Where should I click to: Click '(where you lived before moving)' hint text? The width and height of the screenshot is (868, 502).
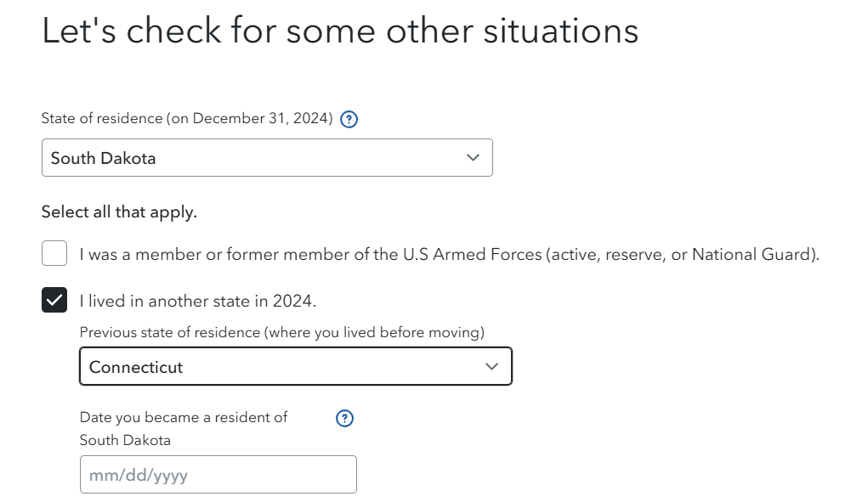374,333
